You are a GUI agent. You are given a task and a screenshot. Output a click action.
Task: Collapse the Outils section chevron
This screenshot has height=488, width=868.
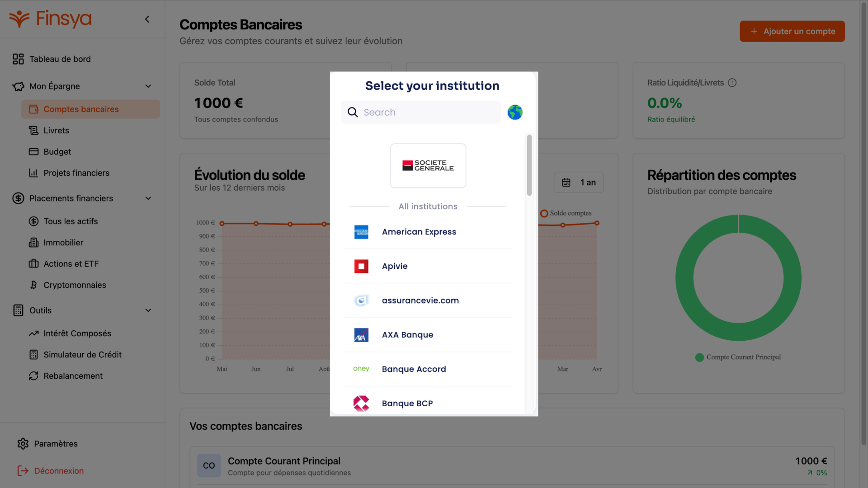click(x=148, y=310)
